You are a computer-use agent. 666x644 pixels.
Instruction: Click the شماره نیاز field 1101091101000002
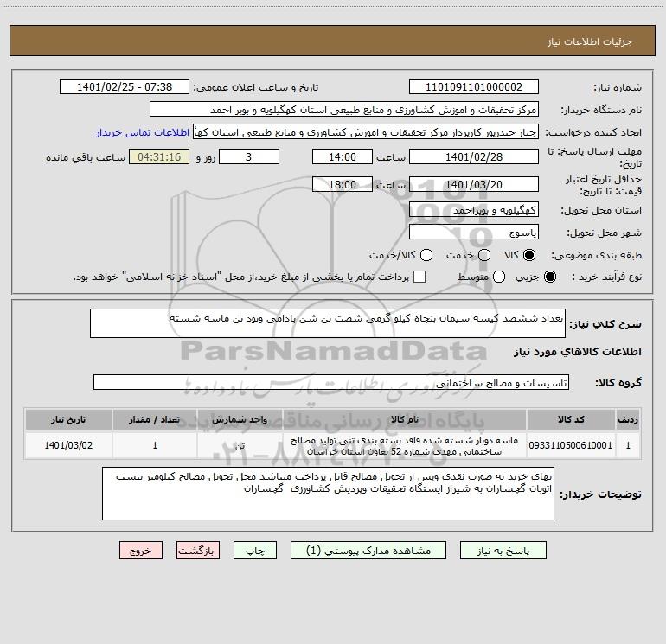click(474, 87)
